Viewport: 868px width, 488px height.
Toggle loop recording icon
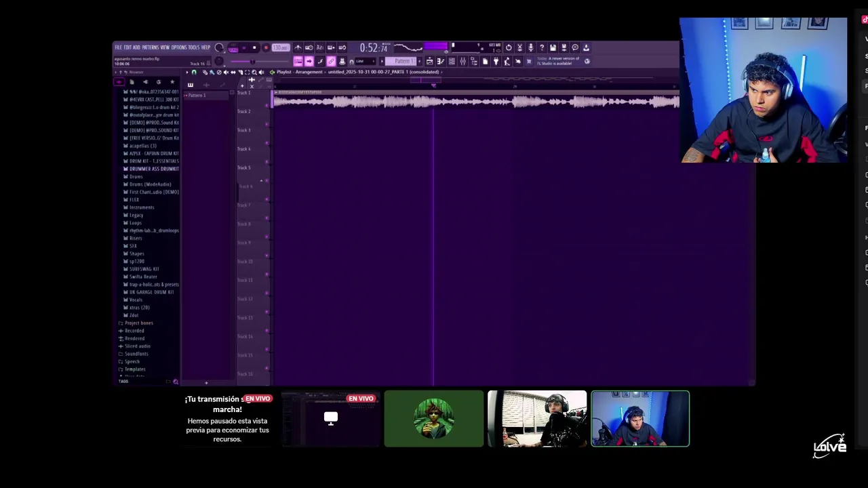point(342,47)
